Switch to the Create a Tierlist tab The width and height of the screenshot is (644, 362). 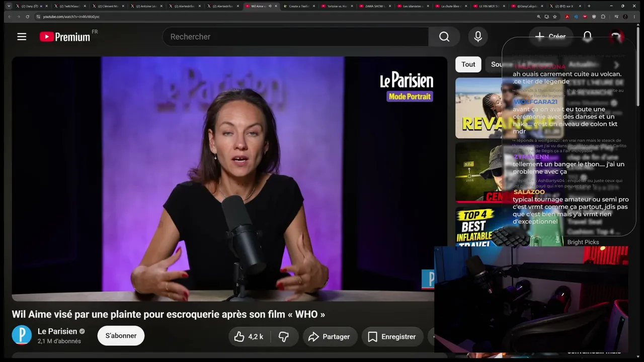click(299, 6)
